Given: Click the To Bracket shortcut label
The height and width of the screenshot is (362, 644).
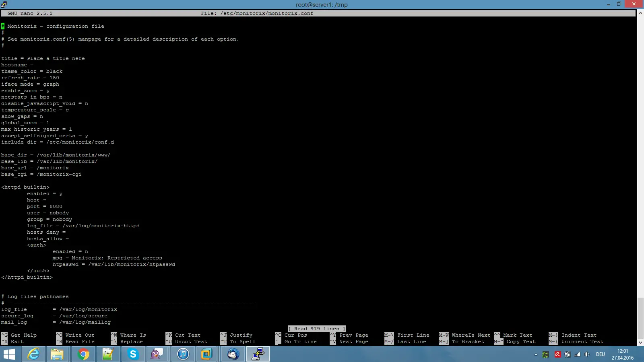Looking at the screenshot, I should point(468,341).
